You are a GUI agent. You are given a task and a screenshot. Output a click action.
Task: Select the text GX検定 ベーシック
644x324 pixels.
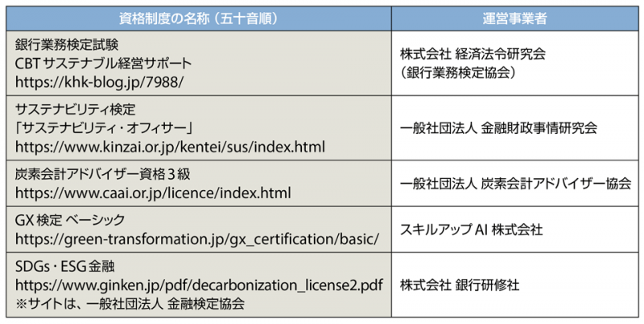(70, 220)
